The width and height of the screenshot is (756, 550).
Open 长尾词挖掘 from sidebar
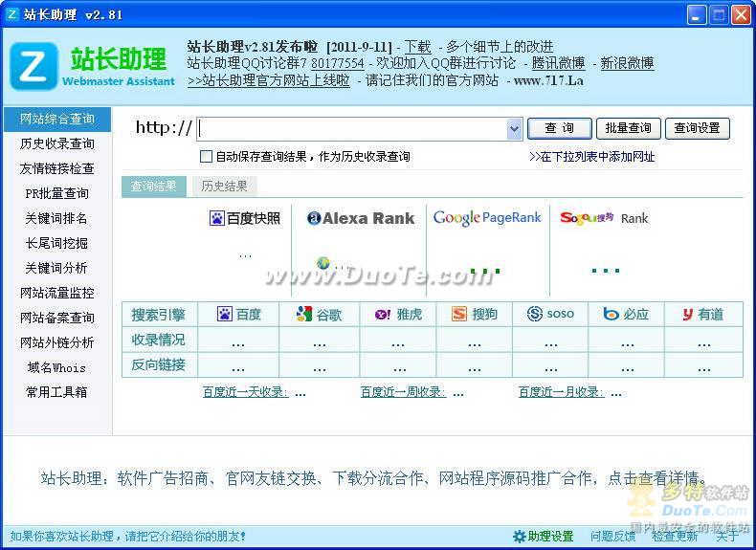[57, 243]
